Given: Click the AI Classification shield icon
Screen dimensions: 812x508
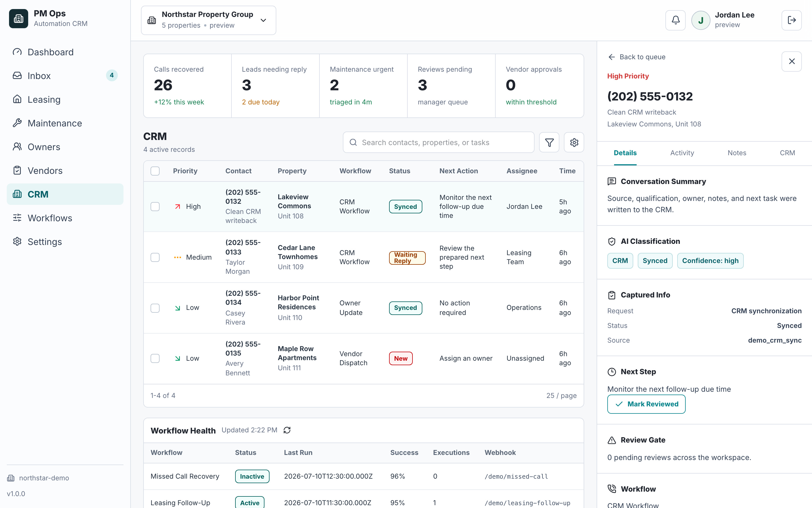Looking at the screenshot, I should click(612, 241).
